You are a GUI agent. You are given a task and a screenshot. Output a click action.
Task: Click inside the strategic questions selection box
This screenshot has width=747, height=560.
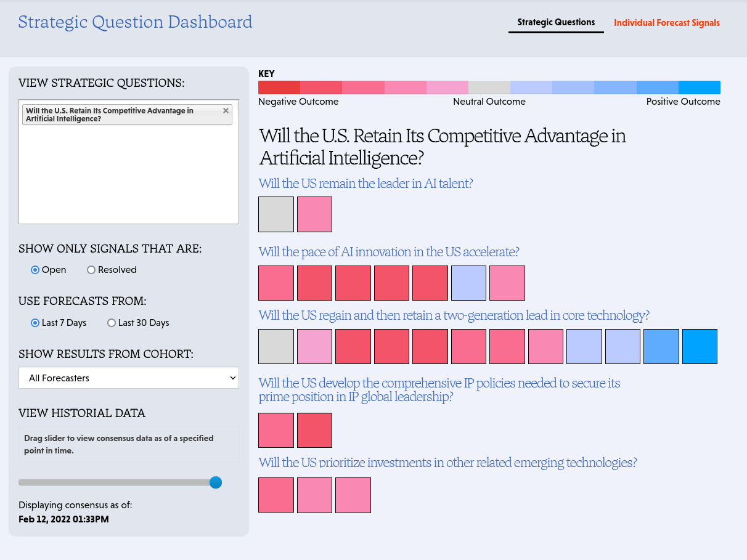pyautogui.click(x=129, y=174)
